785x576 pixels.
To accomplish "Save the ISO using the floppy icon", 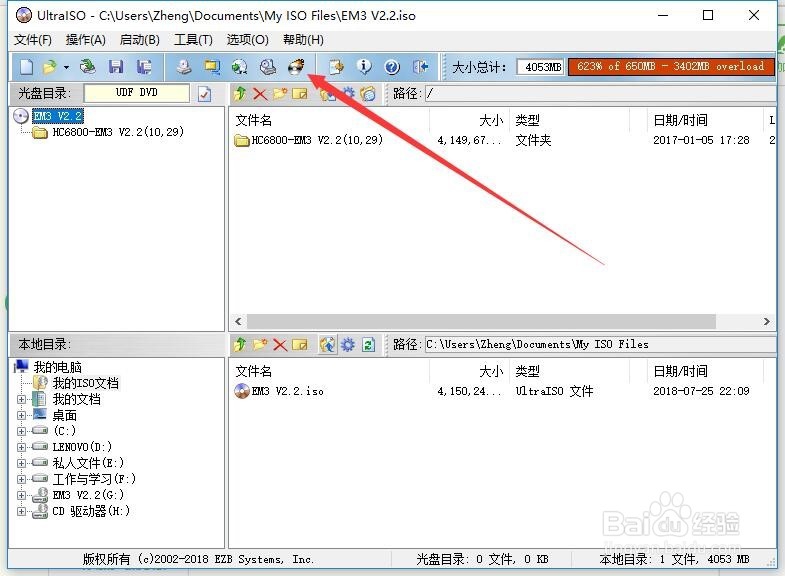I will 116,67.
